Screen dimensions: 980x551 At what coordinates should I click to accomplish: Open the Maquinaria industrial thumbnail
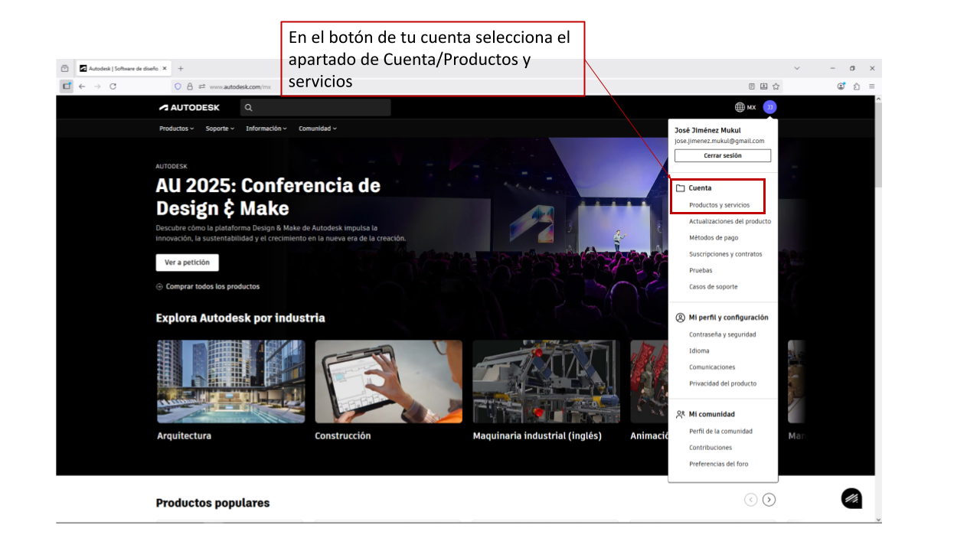coord(547,381)
